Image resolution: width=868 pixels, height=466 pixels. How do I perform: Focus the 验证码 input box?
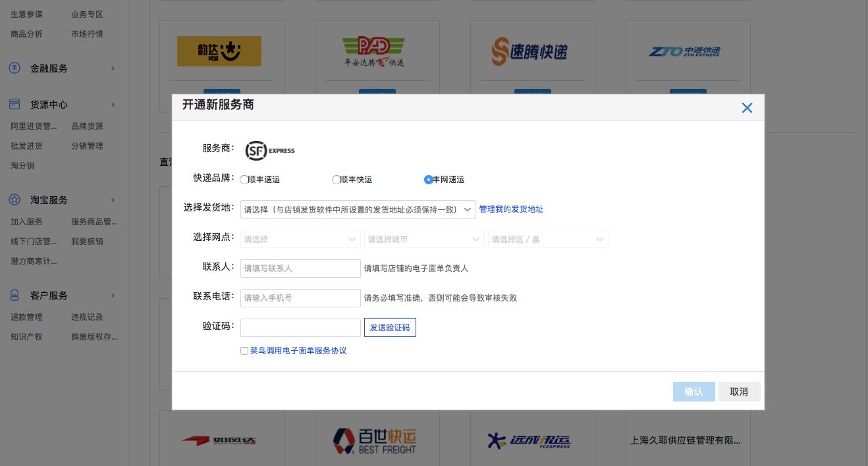[x=300, y=327]
